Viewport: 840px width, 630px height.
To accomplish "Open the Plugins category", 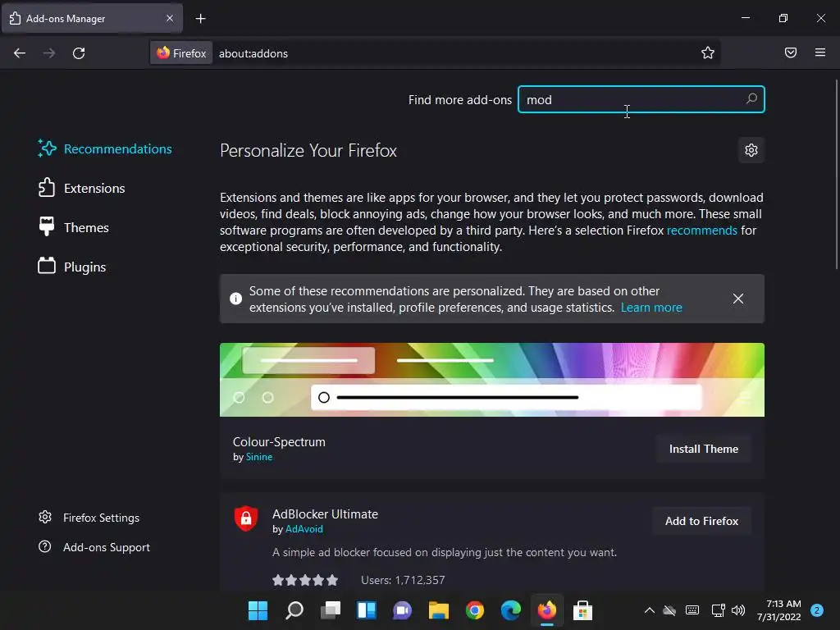I will [72, 267].
